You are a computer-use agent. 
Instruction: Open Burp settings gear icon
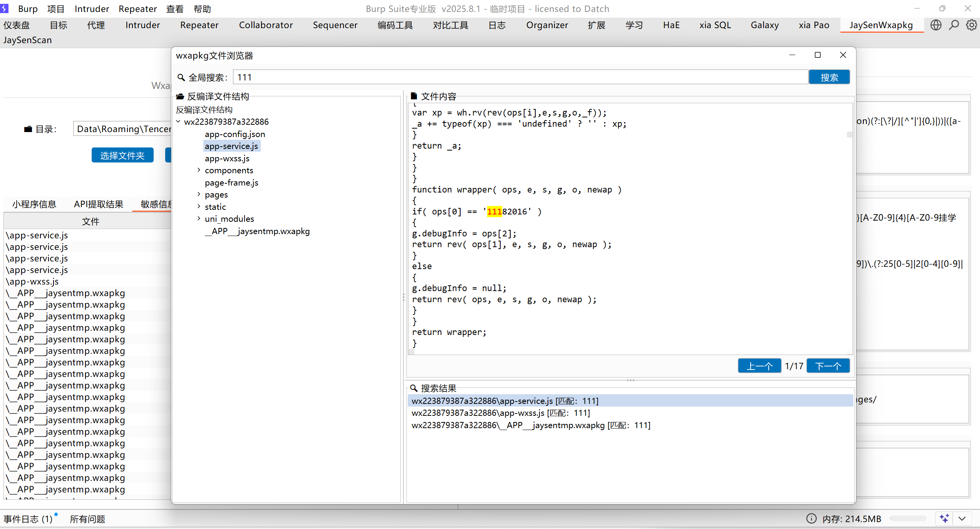(972, 25)
